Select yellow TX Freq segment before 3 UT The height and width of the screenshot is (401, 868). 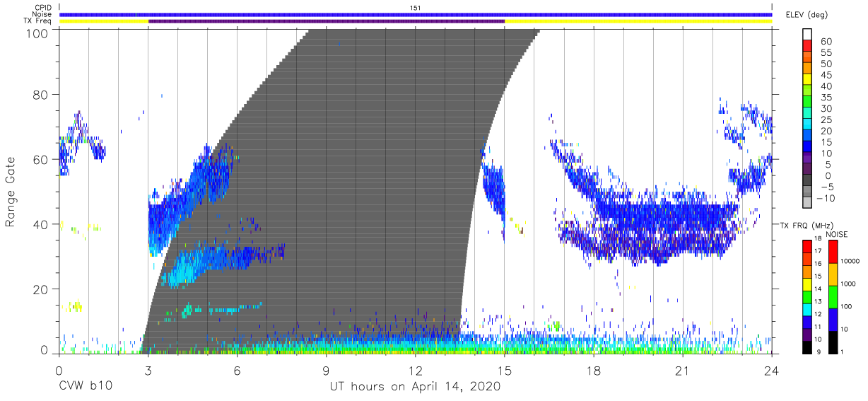[104, 21]
